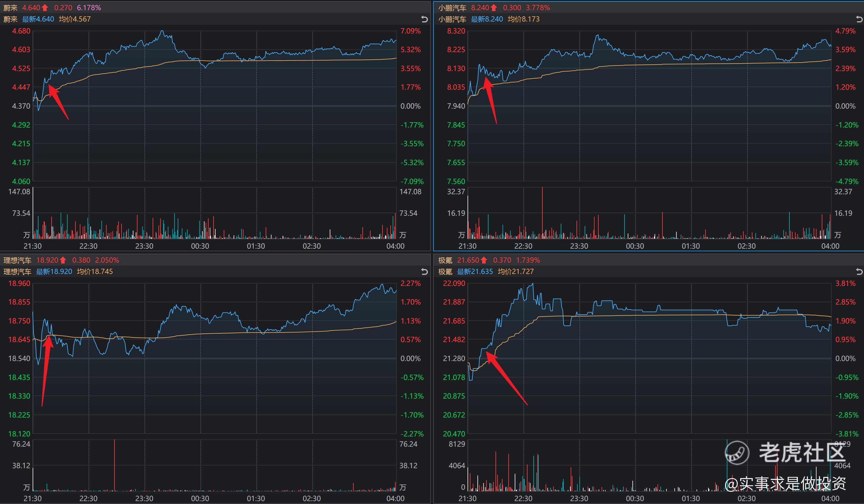
Task: Click the red up arrow beside 小鹏汽车 8.240
Action: [x=494, y=8]
